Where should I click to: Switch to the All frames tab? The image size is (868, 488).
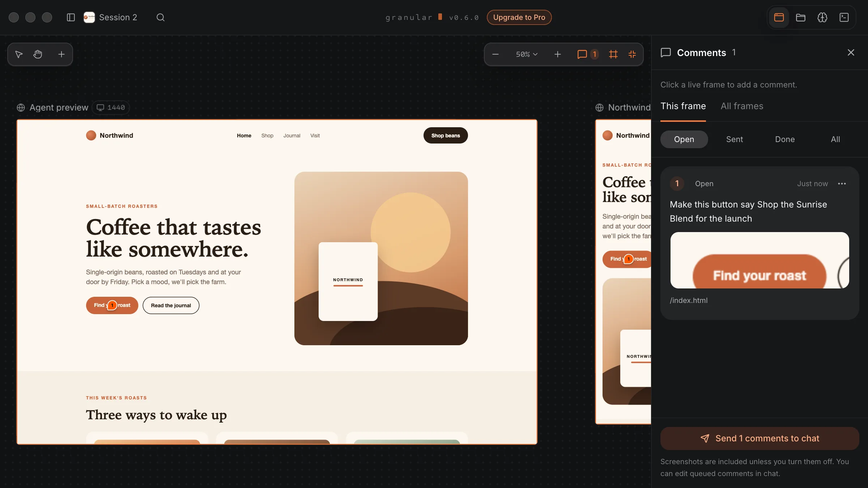coord(742,106)
